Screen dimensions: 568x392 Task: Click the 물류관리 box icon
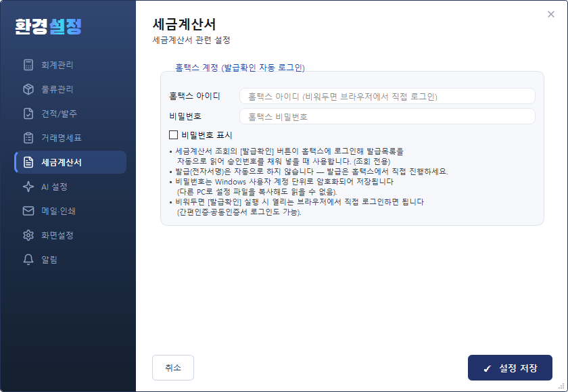click(x=28, y=89)
